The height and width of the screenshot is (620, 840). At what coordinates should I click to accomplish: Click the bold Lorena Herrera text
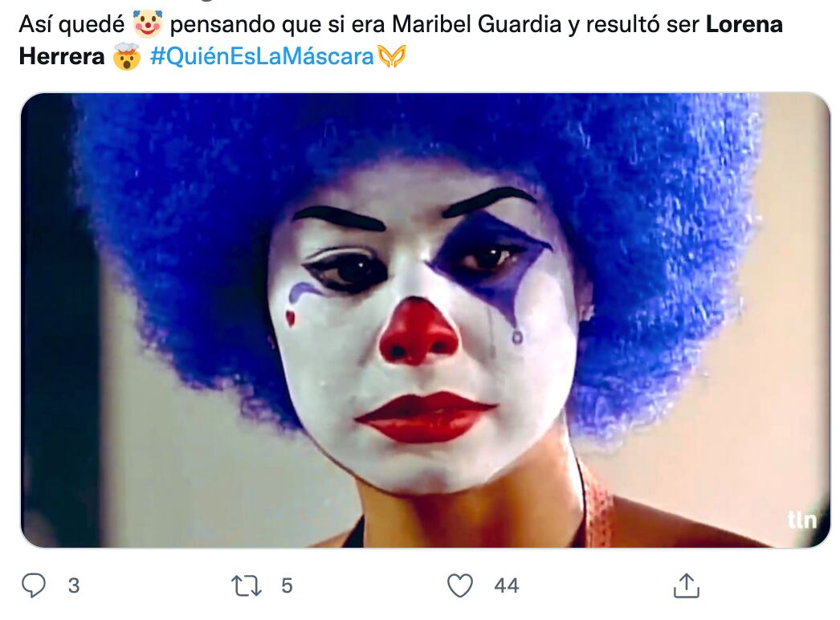(401, 40)
